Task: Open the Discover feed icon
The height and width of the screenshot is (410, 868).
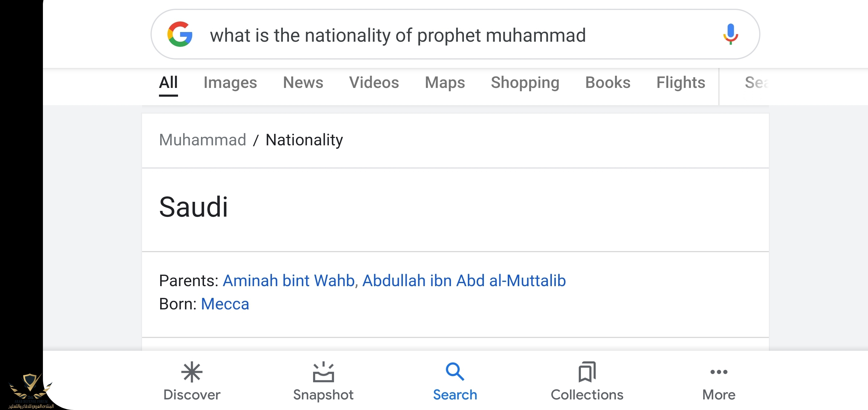Action: coord(192,372)
